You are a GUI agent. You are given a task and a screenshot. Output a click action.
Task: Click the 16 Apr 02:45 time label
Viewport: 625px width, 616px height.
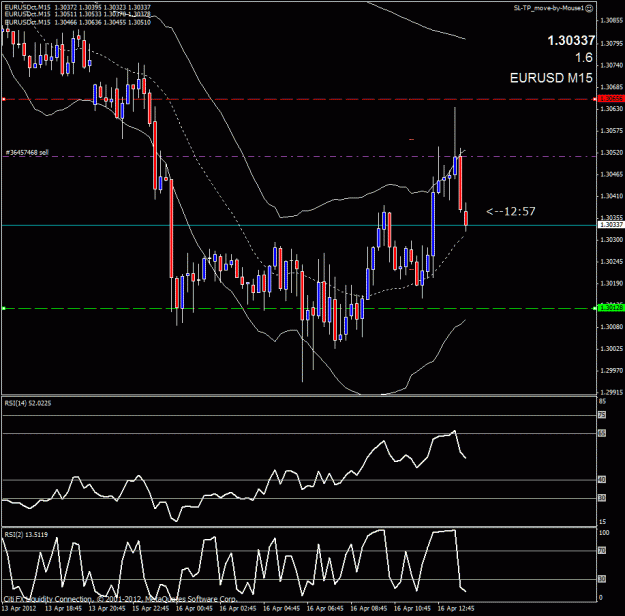click(238, 608)
